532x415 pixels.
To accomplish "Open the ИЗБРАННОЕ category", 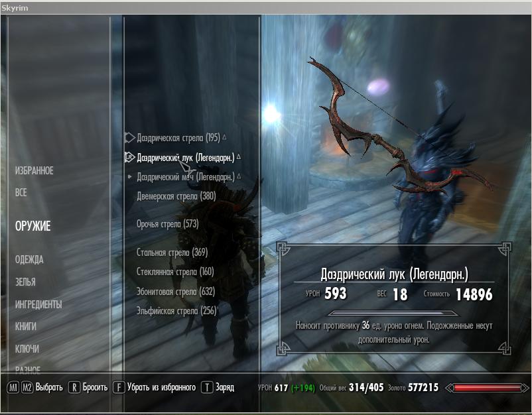I will (x=34, y=170).
